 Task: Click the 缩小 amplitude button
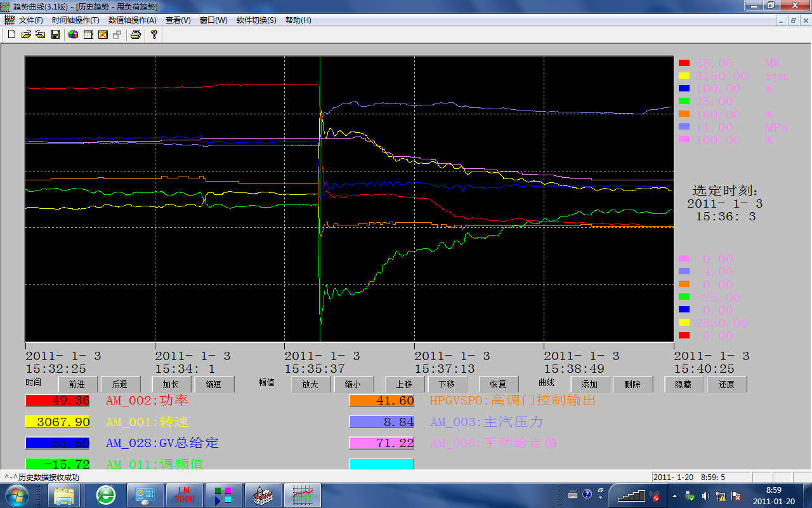353,384
